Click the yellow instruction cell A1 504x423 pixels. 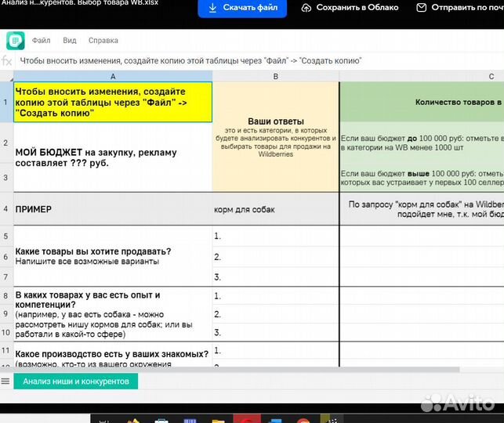pos(113,102)
